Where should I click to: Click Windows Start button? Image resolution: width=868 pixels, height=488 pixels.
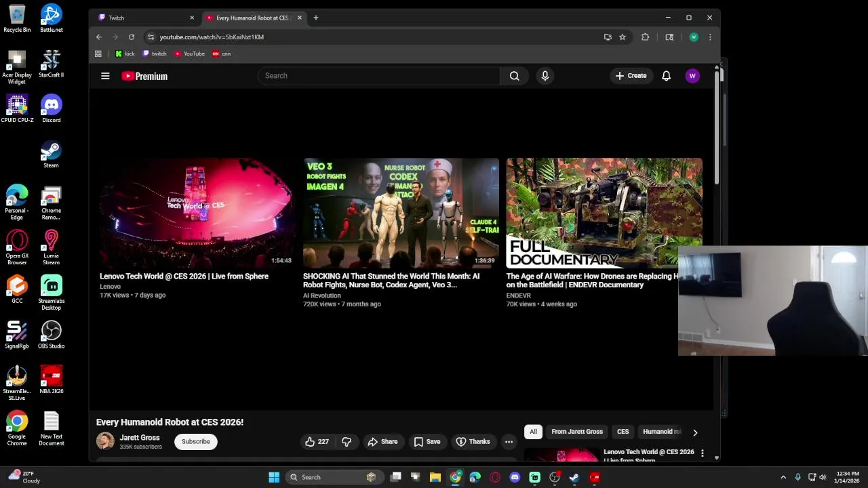click(274, 477)
